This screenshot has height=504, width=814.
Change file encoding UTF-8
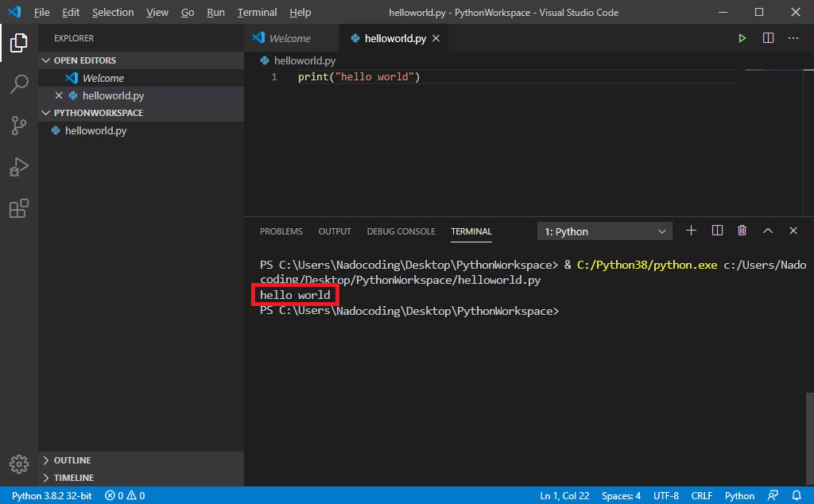666,496
